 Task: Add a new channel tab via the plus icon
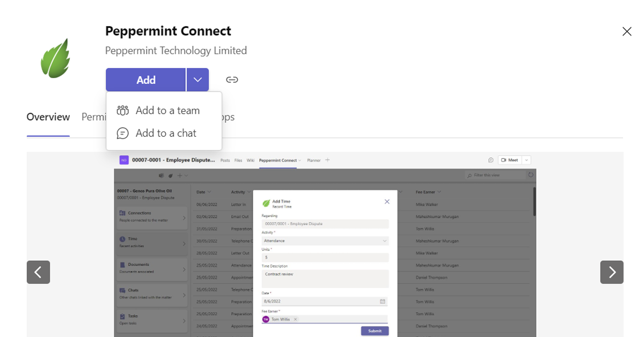pyautogui.click(x=327, y=160)
